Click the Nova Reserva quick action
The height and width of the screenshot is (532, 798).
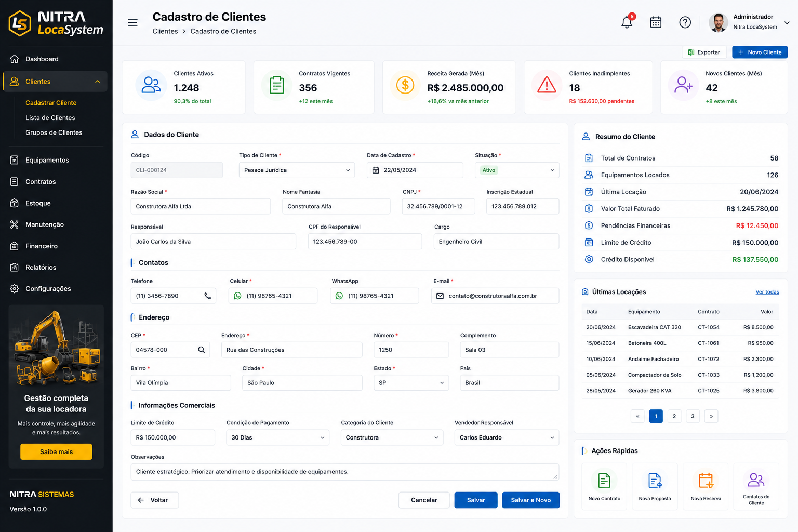click(x=706, y=485)
